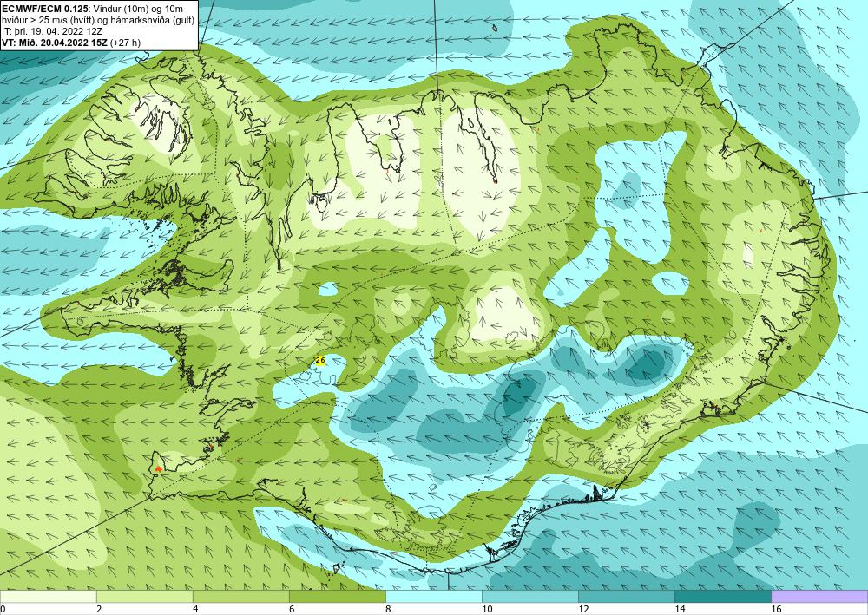Click the 'VT: Mið. 20.04.2022 15Z' valid time

pos(56,43)
